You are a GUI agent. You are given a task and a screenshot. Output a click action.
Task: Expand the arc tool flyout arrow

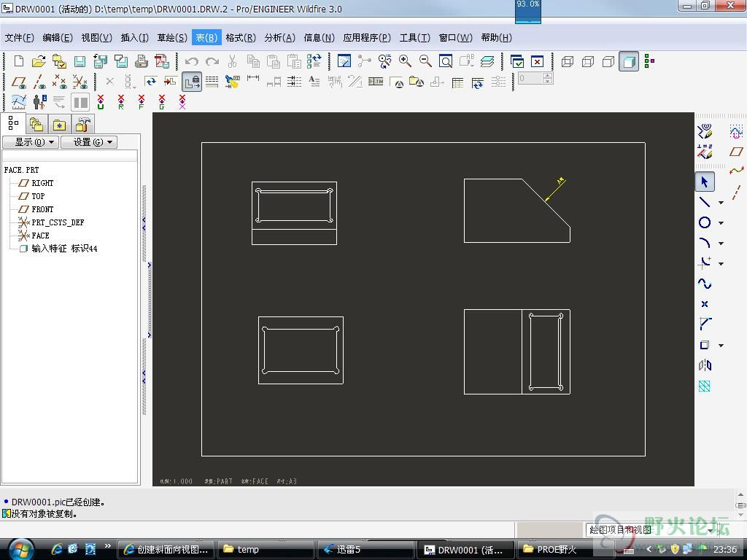coord(721,244)
